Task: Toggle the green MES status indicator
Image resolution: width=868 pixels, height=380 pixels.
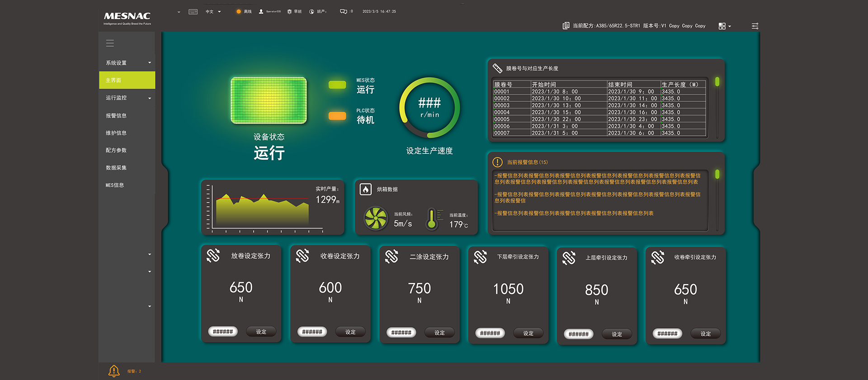Action: (x=337, y=85)
